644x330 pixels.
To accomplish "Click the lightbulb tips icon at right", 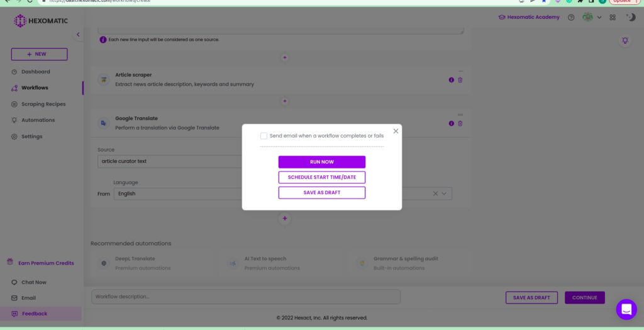I will (625, 41).
